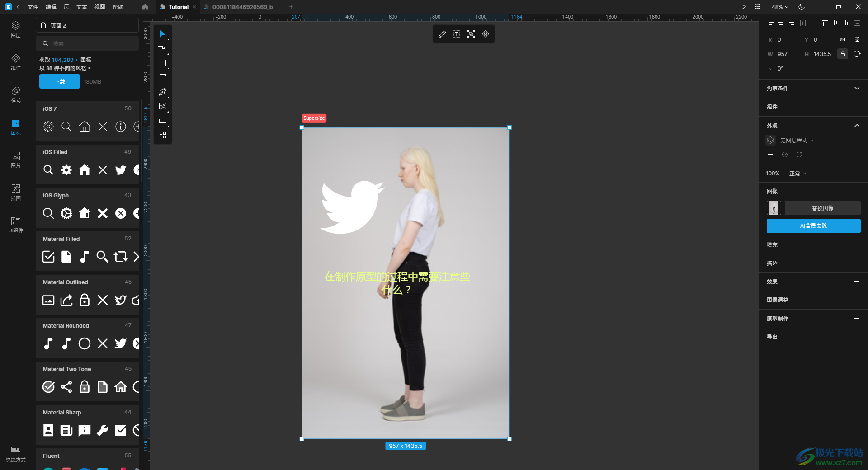Insert the lock icon from Material Outlined
This screenshot has height=470, width=868.
(85, 300)
